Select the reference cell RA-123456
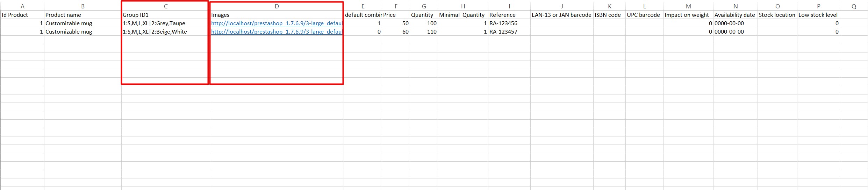This screenshot has width=868, height=190. (x=509, y=23)
